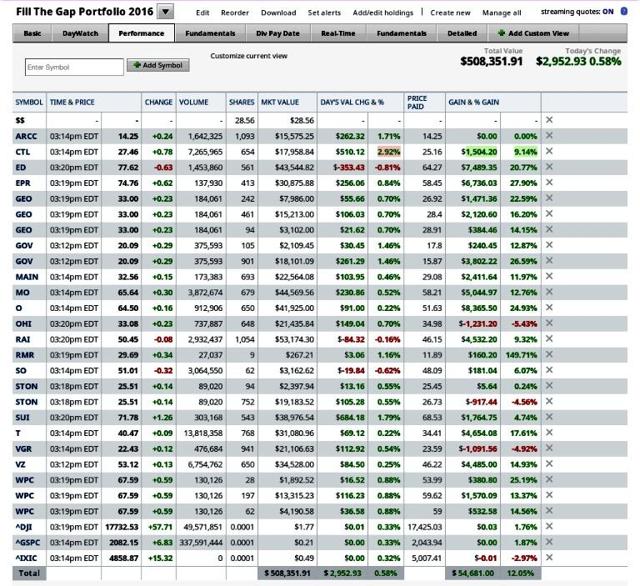Open the SUI symbol link
This screenshot has height=586, width=640.
pyautogui.click(x=22, y=417)
